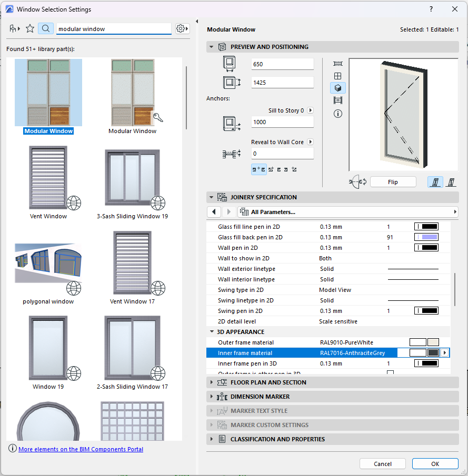Select the second opening orientation icon
468x476 pixels.
[451, 182]
